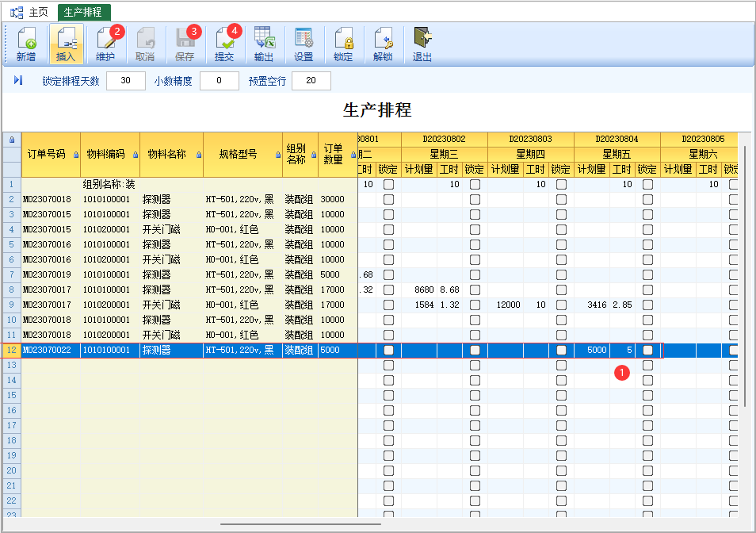The image size is (756, 533).
Task: Click the 工时 cell 8.68 in row 8
Action: (449, 290)
